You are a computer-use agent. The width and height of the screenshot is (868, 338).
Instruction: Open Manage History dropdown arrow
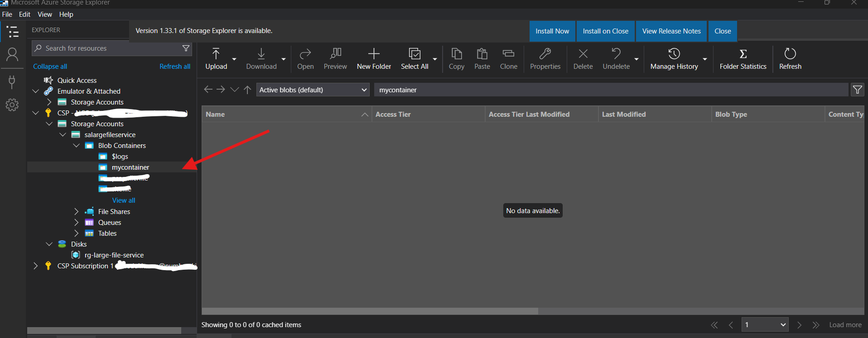[705, 59]
